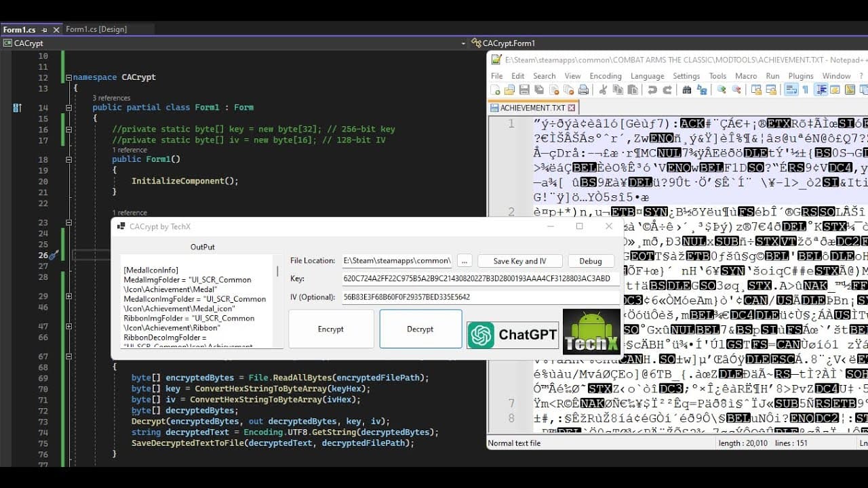
Task: Click the Synchronize Horizontal Scrolling icon
Action: (771, 90)
